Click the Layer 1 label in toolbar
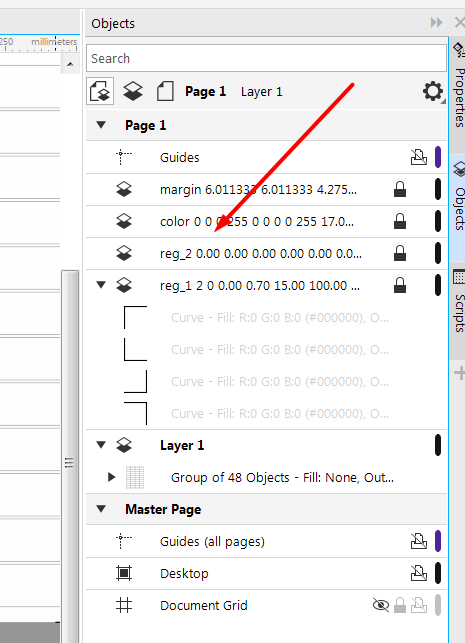Viewport: 465px width, 643px height. click(262, 91)
